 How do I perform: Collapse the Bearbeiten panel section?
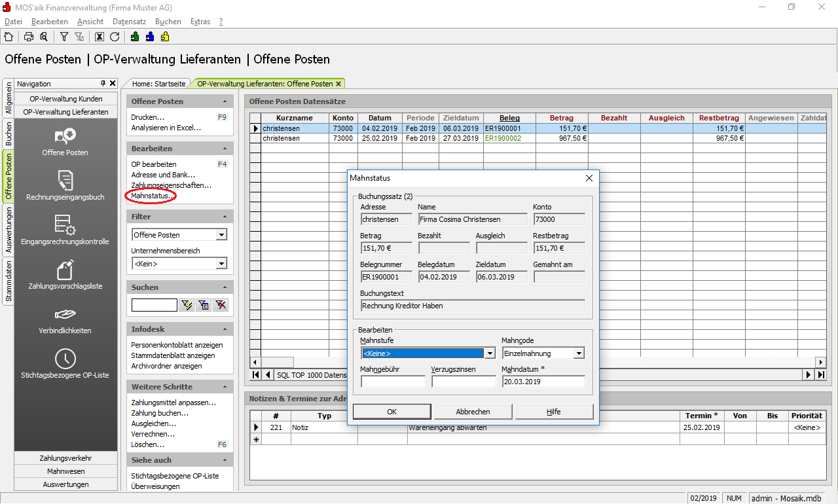coord(225,149)
